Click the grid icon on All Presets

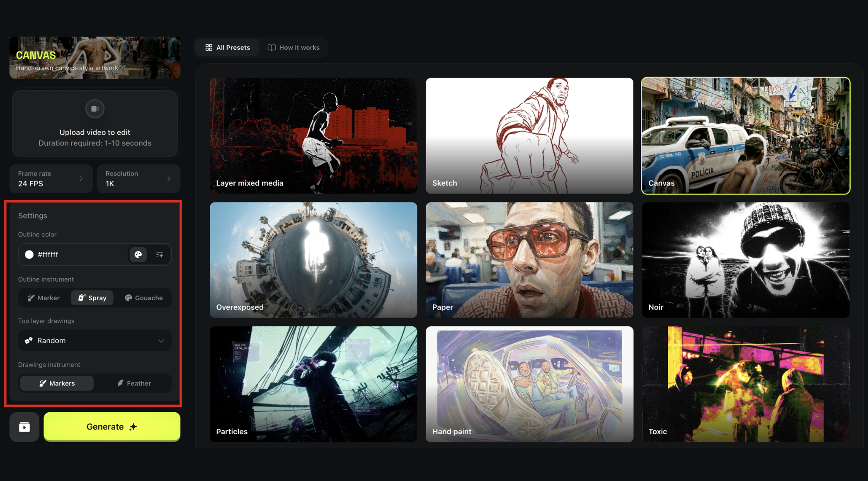[x=209, y=47]
